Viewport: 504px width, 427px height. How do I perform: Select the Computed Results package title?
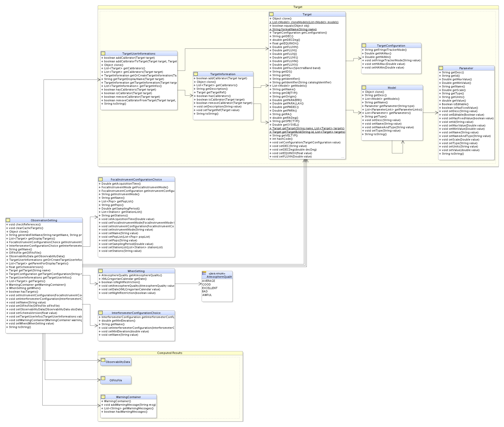[x=170, y=353]
